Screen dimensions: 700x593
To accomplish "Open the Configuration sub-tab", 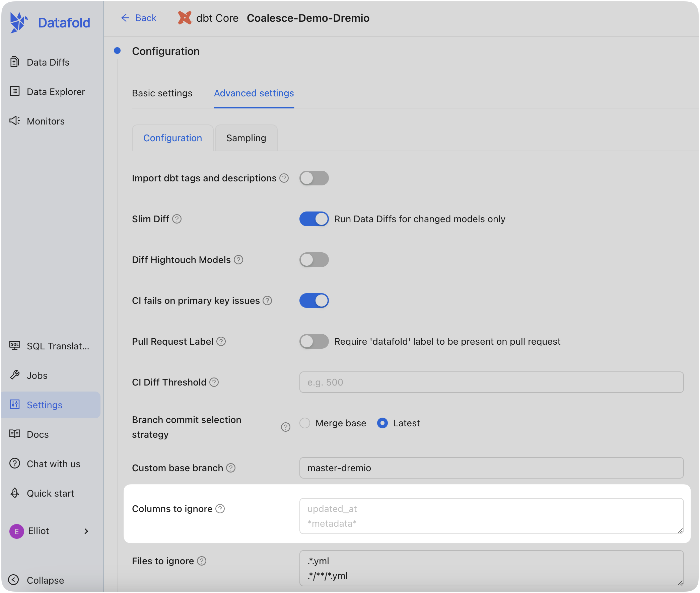I will [172, 138].
